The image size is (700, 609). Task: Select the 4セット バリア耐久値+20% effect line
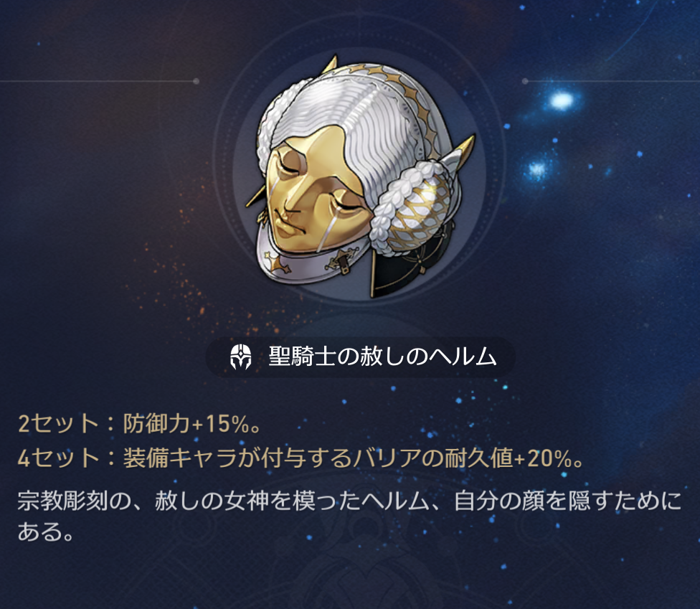(300, 458)
